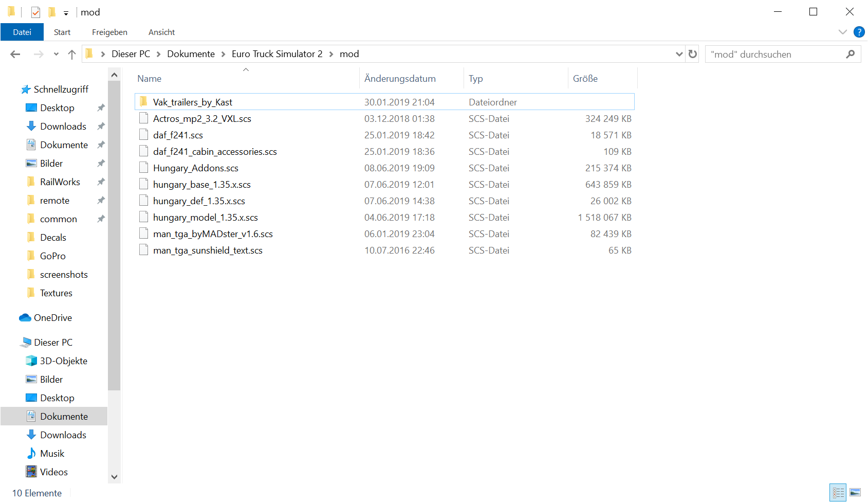Open the Datei menu
Viewport: 868px width, 502px height.
coord(22,32)
